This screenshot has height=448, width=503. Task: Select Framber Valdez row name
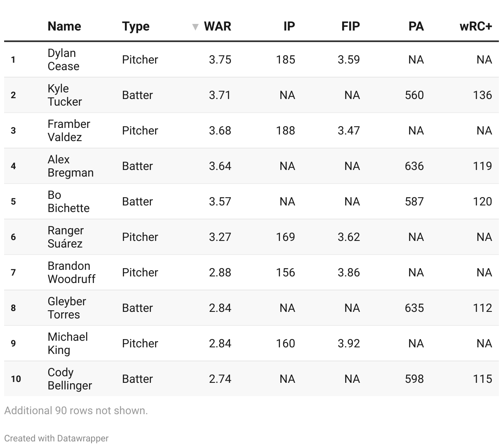pos(68,130)
